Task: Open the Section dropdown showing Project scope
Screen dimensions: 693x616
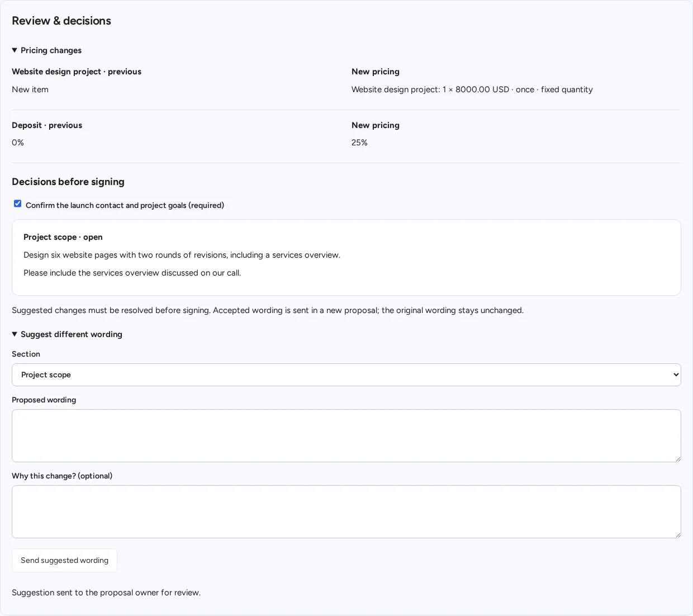Action: [346, 375]
